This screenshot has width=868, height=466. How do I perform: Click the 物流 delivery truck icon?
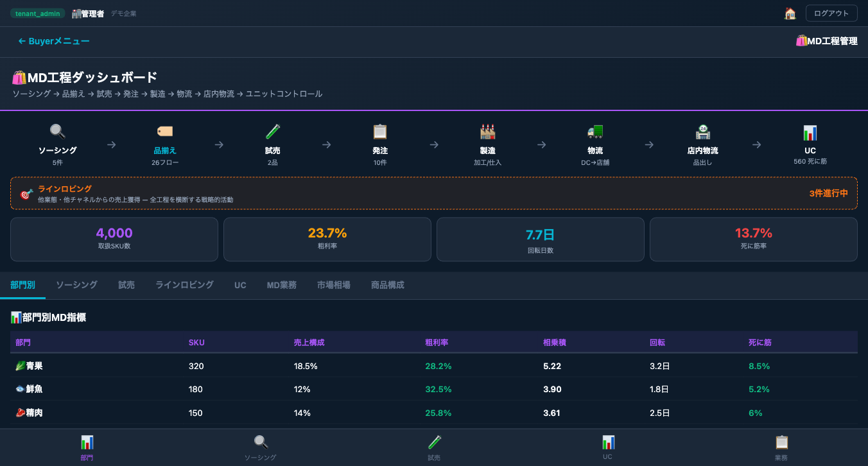pos(595,132)
